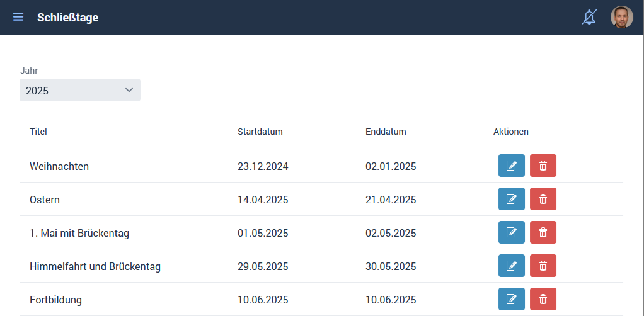Delete the 1. Mai mit Brückentag entry

(x=543, y=233)
